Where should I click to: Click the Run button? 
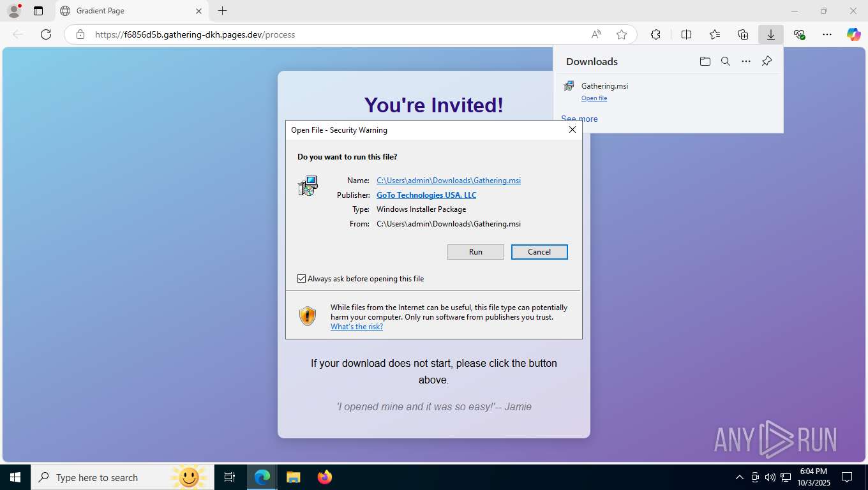point(475,252)
